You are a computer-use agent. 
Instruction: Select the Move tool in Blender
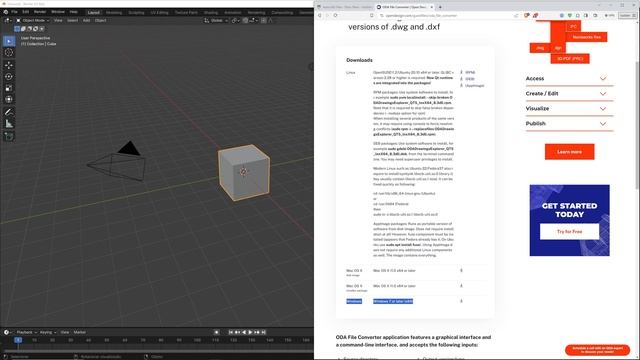(x=9, y=65)
